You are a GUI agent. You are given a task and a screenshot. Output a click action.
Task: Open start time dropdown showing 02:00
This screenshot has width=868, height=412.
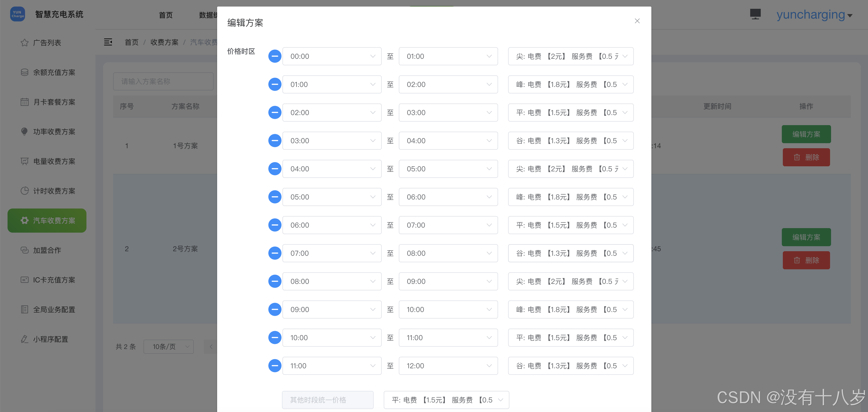pos(331,113)
